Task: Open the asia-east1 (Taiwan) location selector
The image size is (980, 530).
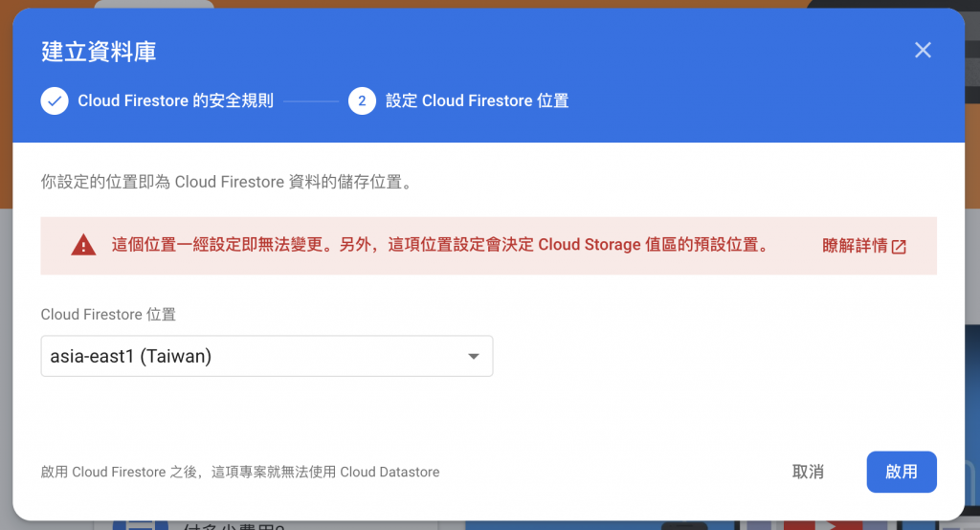Action: coord(267,356)
